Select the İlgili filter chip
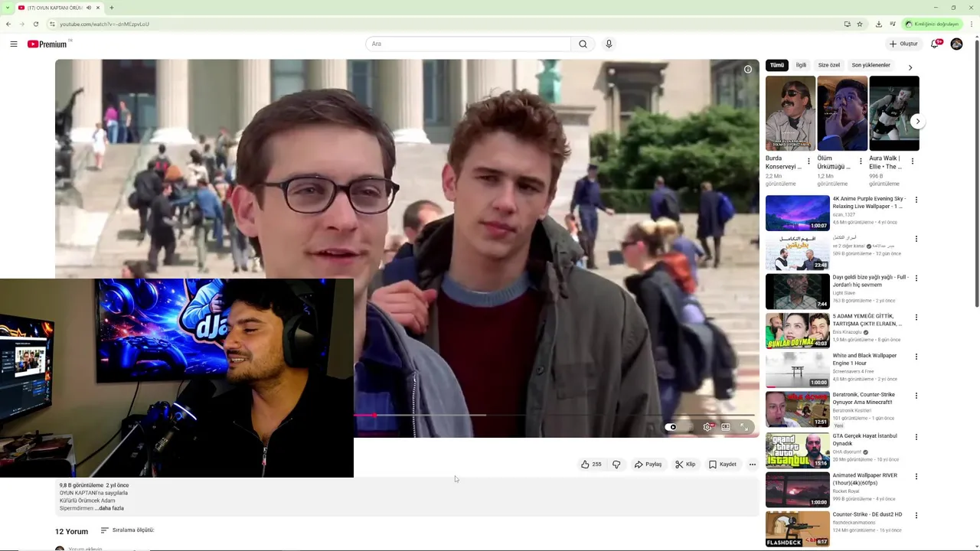 coord(801,65)
